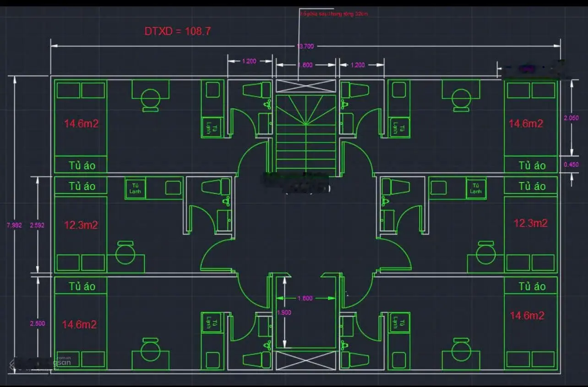Viewport: 588px width, 387px height.
Task: Click the crossed shaft box above the staircase
Action: pyautogui.click(x=306, y=86)
